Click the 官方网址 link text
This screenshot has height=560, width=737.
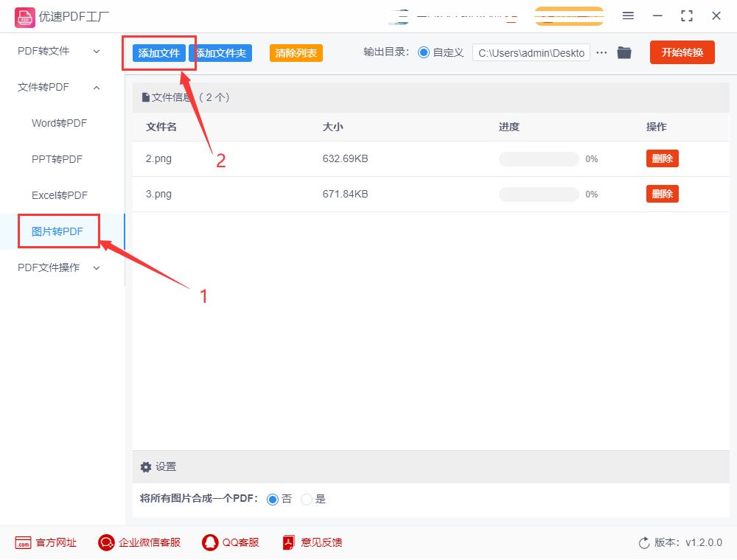56,542
